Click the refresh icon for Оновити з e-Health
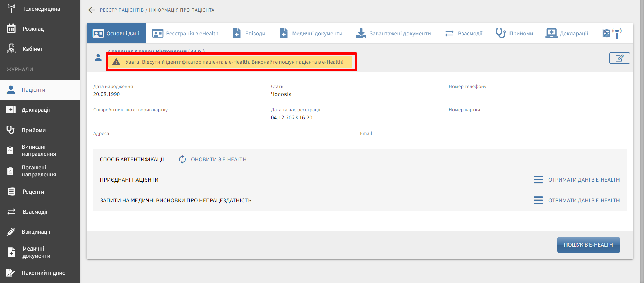This screenshot has height=283, width=644. tap(182, 159)
